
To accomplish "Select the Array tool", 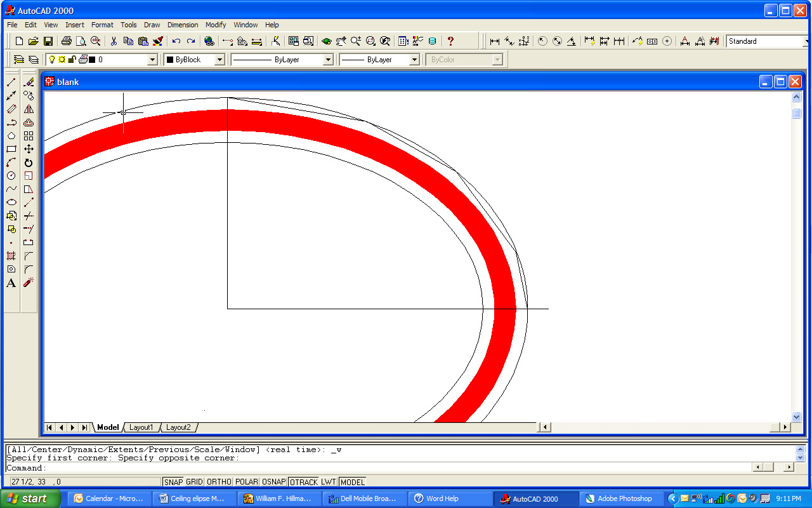I will tap(29, 136).
